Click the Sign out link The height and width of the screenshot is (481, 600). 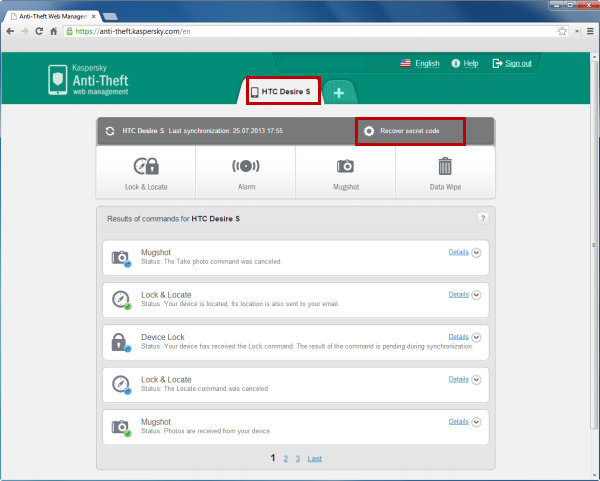coord(518,64)
